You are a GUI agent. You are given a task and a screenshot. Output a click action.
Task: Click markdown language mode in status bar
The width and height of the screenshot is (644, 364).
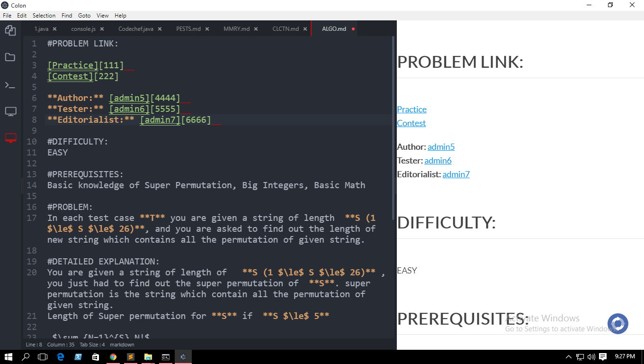click(x=122, y=345)
